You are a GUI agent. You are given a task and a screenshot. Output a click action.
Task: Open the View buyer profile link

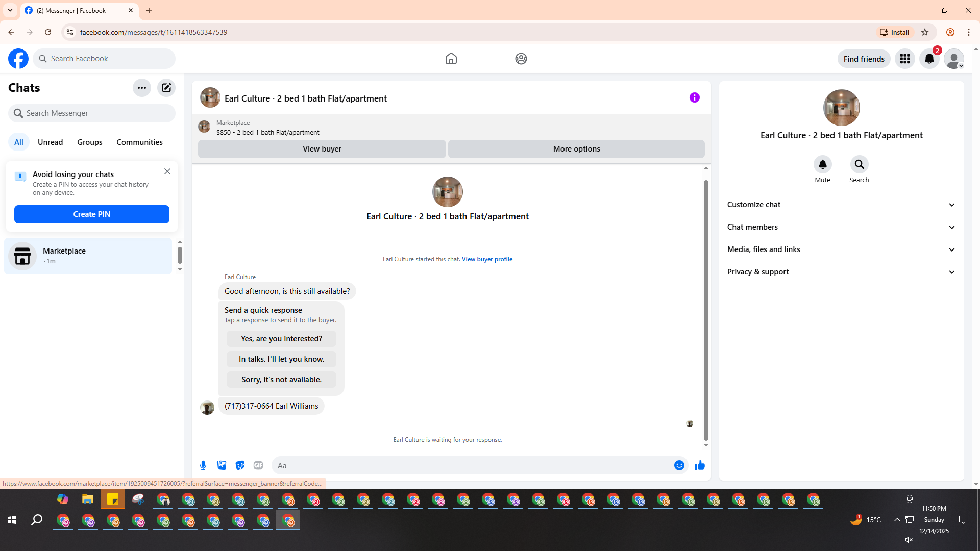487,259
